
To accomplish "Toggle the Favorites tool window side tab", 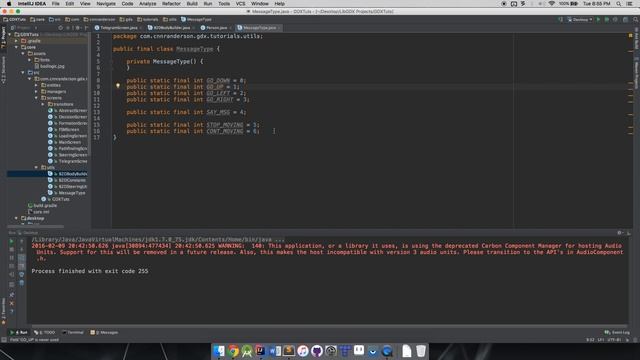I will coord(3,310).
